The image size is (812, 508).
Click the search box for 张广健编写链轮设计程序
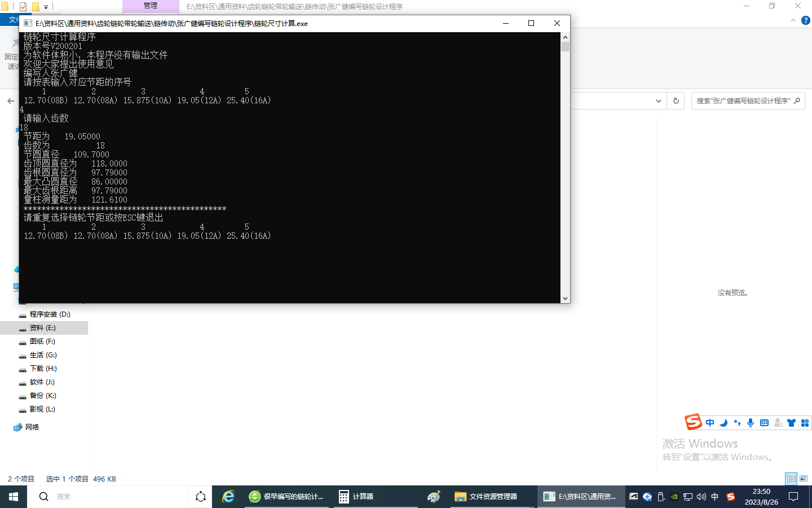[742, 101]
